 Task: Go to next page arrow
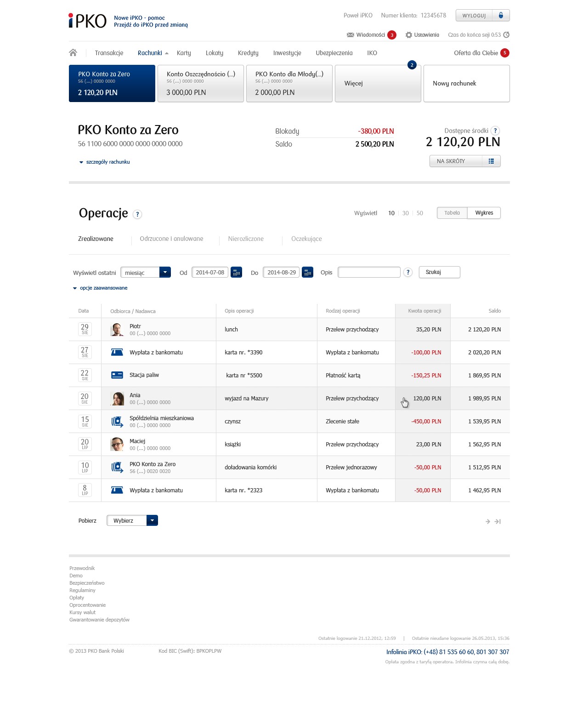pyautogui.click(x=488, y=521)
